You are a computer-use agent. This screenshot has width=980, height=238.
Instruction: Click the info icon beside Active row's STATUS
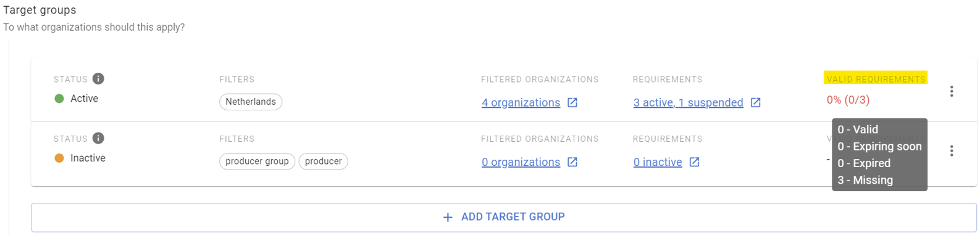click(x=98, y=78)
